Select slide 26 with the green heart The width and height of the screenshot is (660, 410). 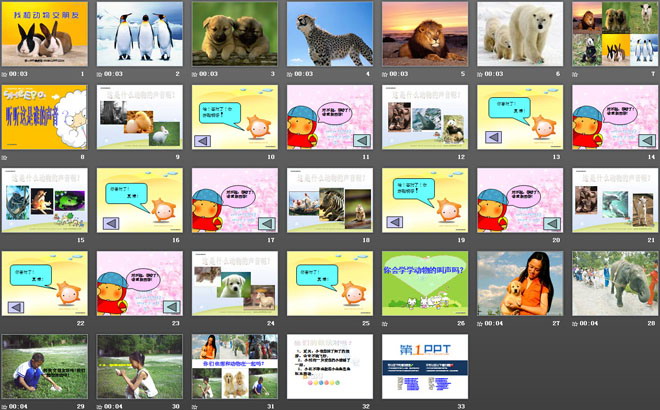point(425,284)
